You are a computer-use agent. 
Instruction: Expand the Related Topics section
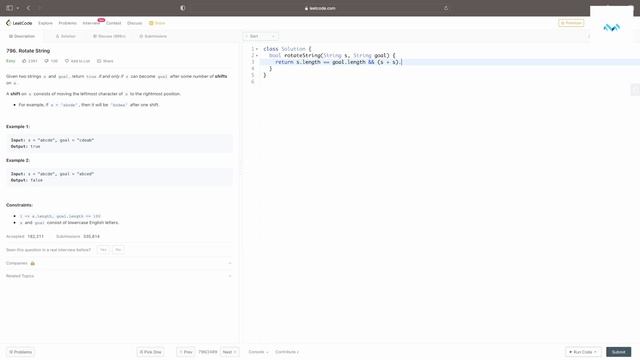119,276
